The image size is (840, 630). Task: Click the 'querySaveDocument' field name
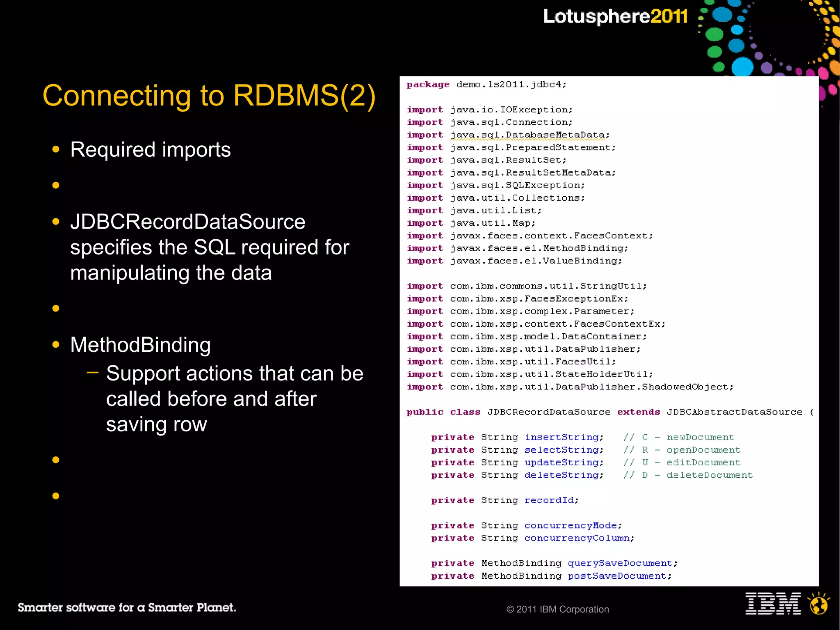[620, 564]
